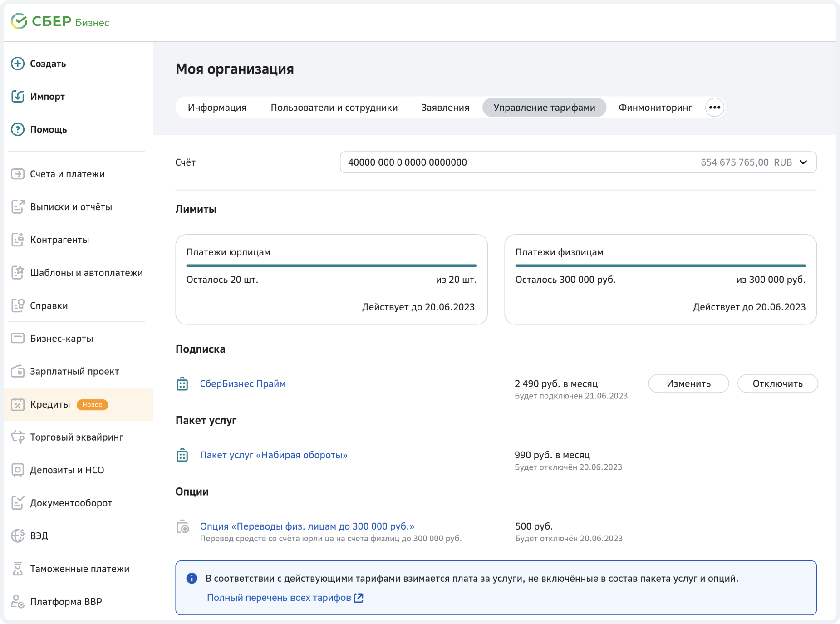Screen dimensions: 840x624
Task: Click the option price 500 руб.
Action: point(534,526)
